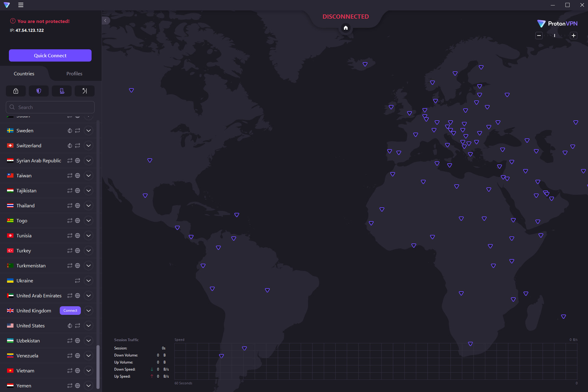The width and height of the screenshot is (588, 392).
Task: Click the shield/privacy icon filter
Action: (x=39, y=91)
